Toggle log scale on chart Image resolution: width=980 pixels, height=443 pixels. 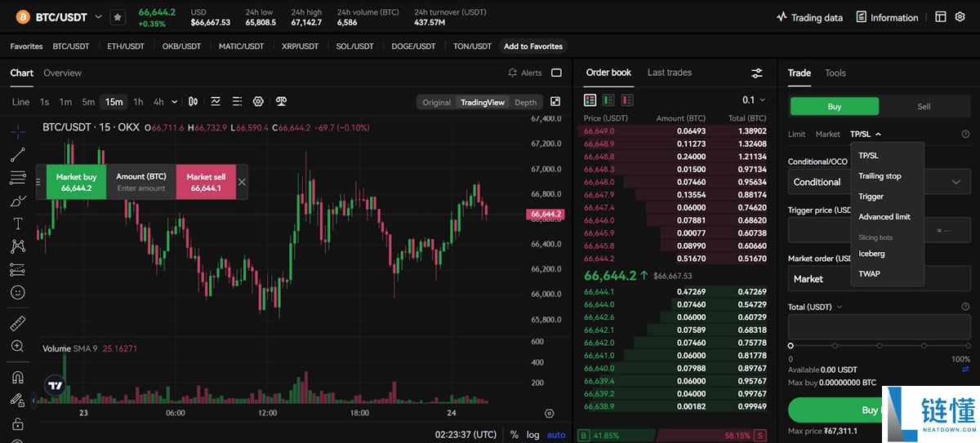click(533, 435)
